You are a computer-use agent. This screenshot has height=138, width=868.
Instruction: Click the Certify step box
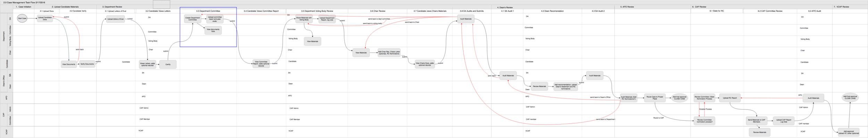tap(168, 64)
